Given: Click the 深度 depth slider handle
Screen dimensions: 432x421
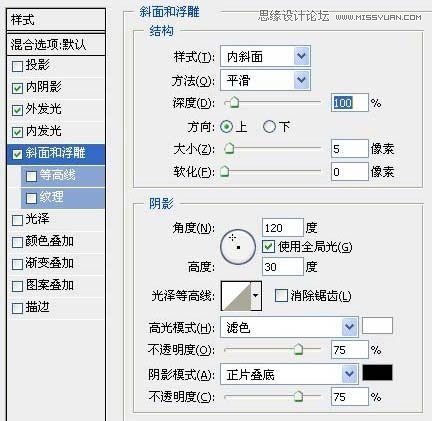Looking at the screenshot, I should 235,103.
